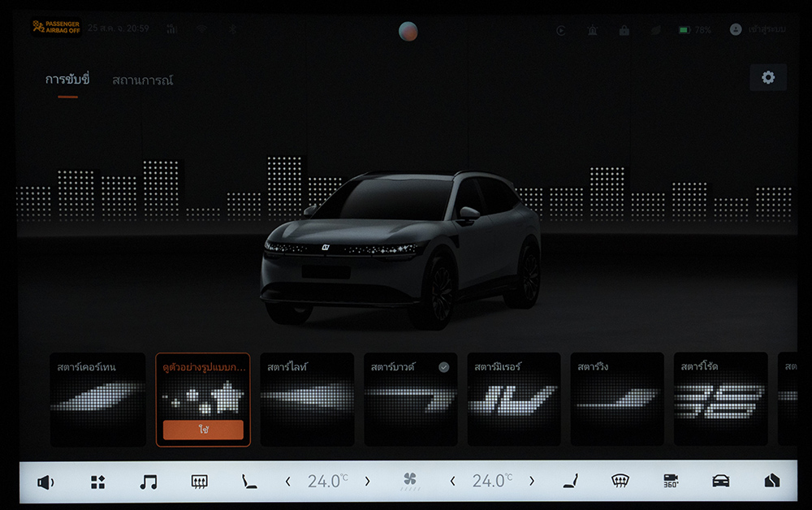Image resolution: width=812 pixels, height=510 pixels.
Task: Open the volume control speaker icon
Action: click(x=45, y=482)
